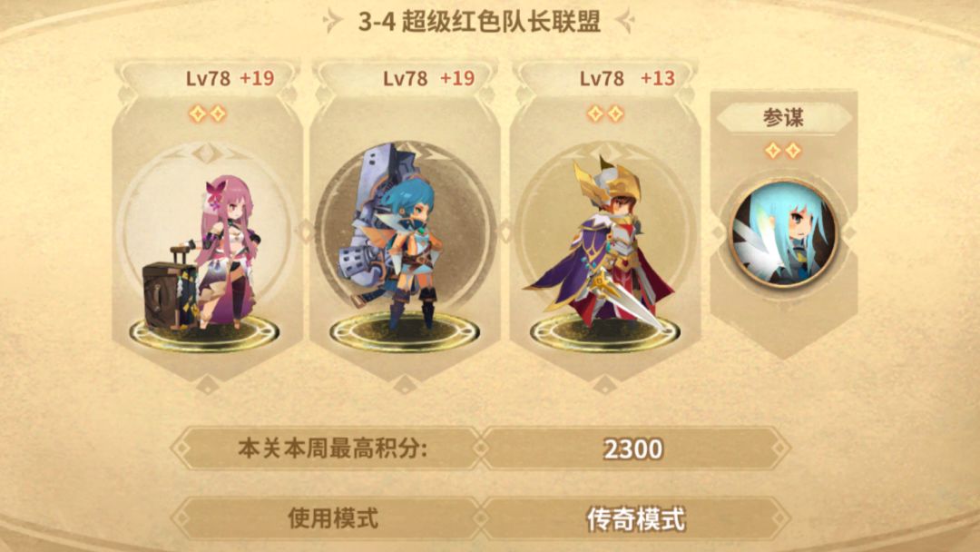Click the 本关本周最高积分 label
The image size is (980, 552).
coord(332,448)
